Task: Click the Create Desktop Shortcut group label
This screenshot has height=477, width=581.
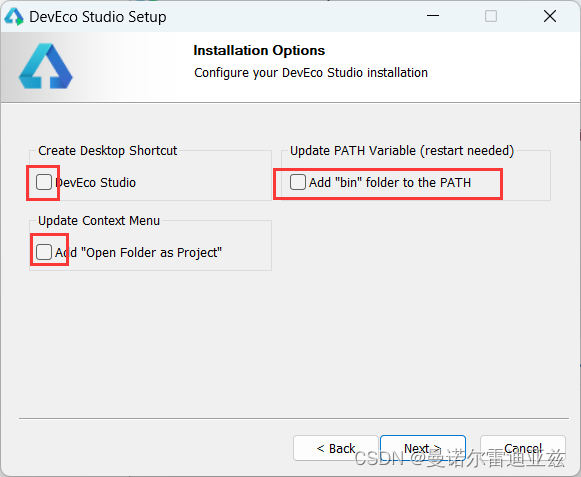Action: [107, 150]
